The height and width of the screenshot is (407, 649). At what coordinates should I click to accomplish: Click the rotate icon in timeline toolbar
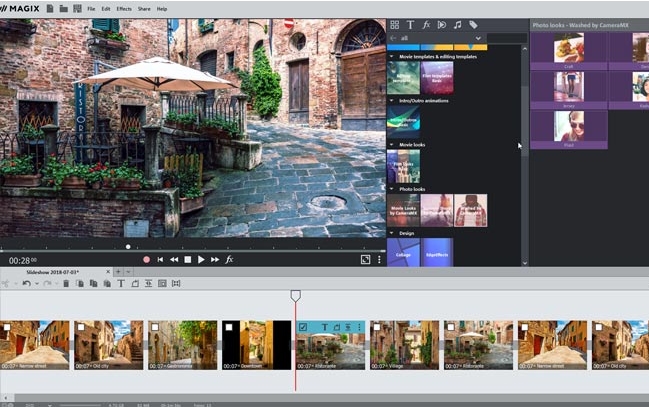[x=135, y=284]
